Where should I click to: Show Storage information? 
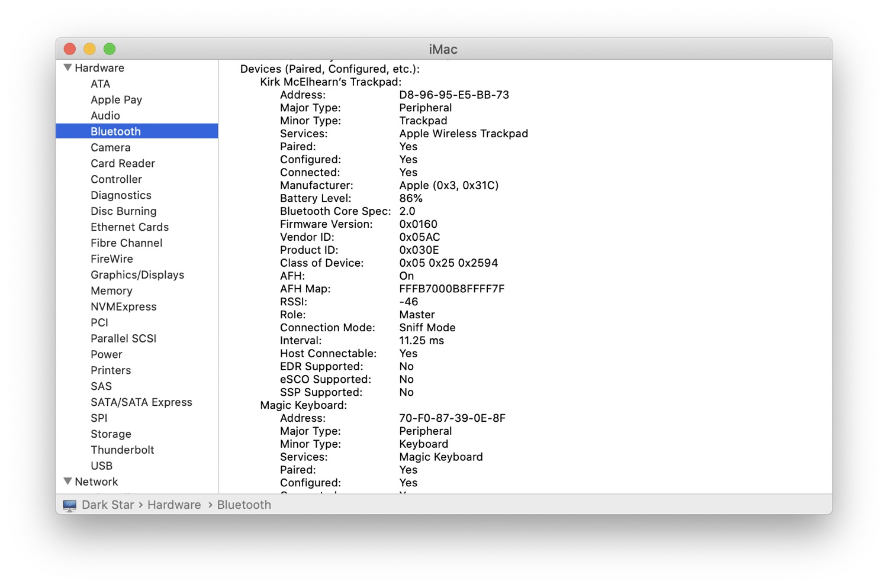(111, 435)
